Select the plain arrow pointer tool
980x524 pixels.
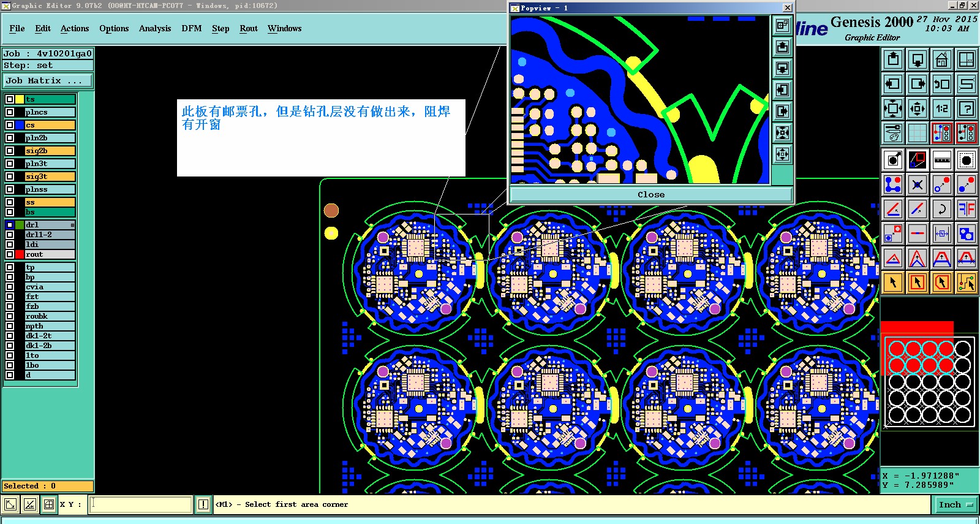[x=893, y=283]
